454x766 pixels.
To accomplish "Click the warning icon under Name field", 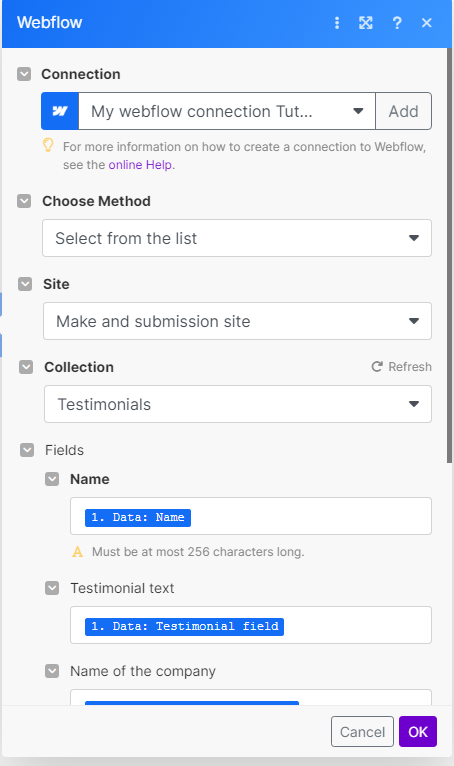I will [77, 552].
